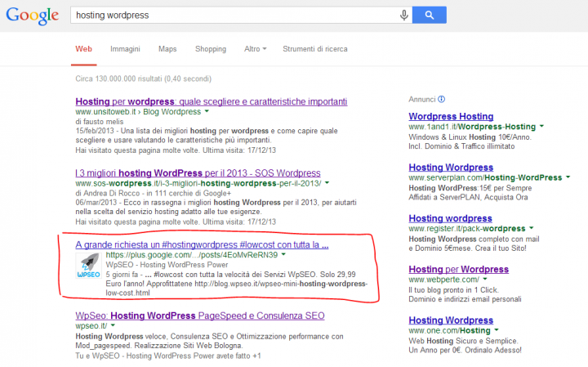Click www.webperte.com/ URL text
The width and height of the screenshot is (588, 367).
point(443,280)
